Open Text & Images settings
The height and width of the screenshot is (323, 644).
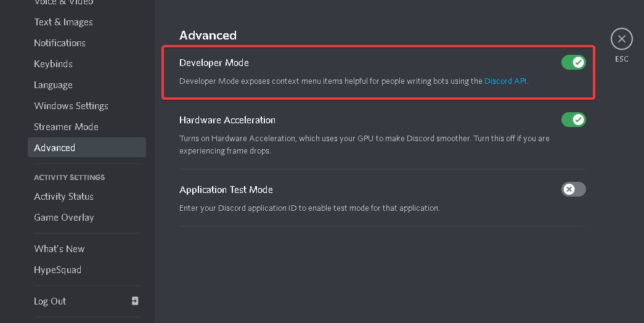63,22
